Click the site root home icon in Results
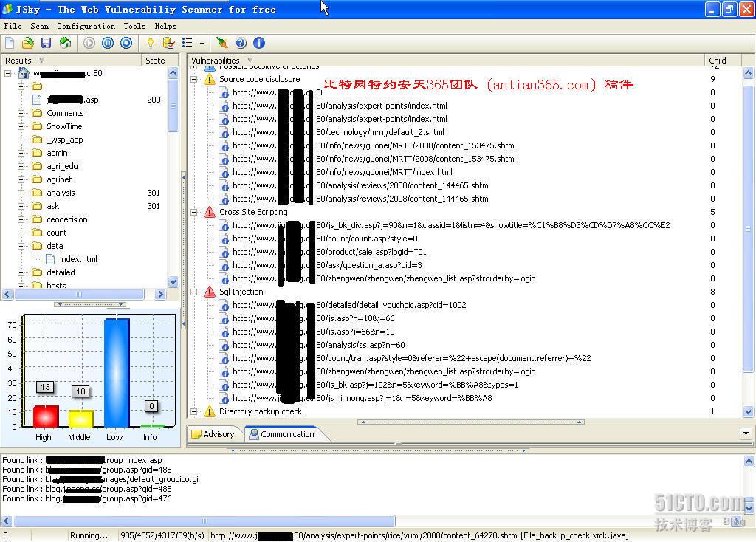756x542 pixels. pyautogui.click(x=23, y=73)
